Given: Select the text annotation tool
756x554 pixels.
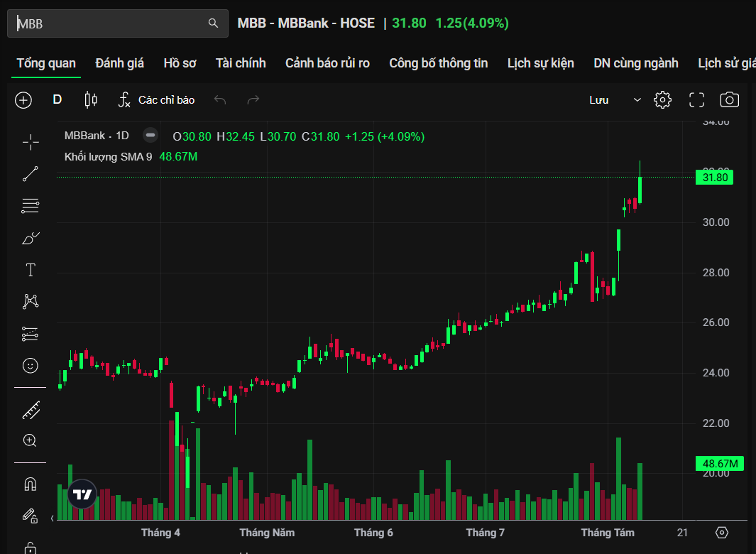Looking at the screenshot, I should pos(31,270).
